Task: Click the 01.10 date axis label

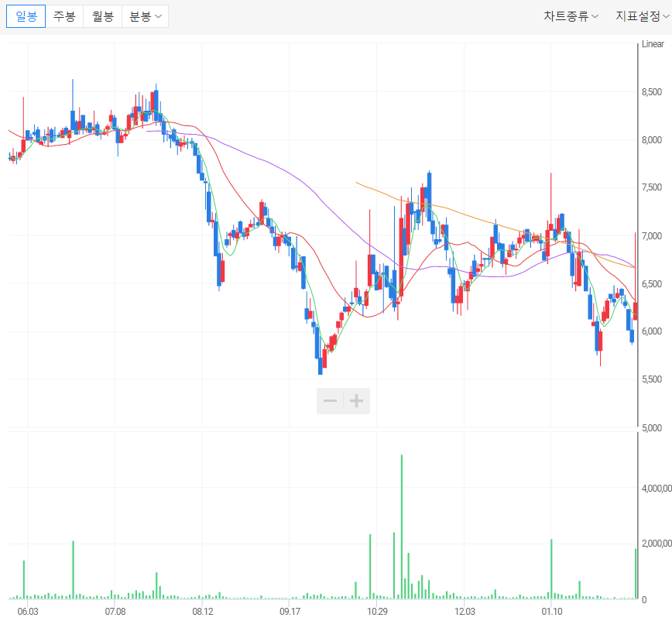Action: (552, 611)
